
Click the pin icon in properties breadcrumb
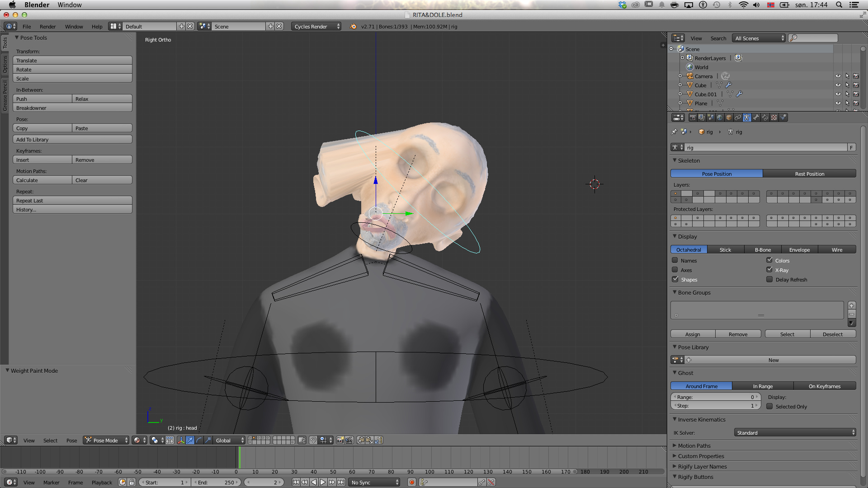(674, 132)
